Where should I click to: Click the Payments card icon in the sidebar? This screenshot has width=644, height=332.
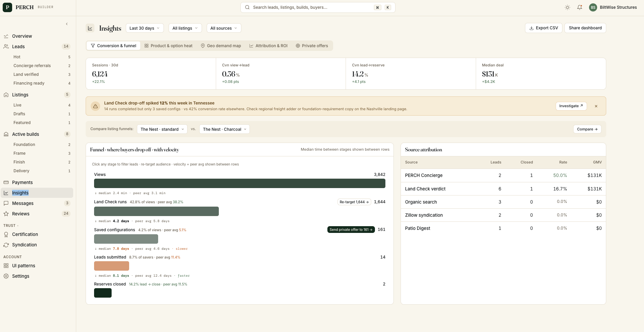(x=6, y=182)
